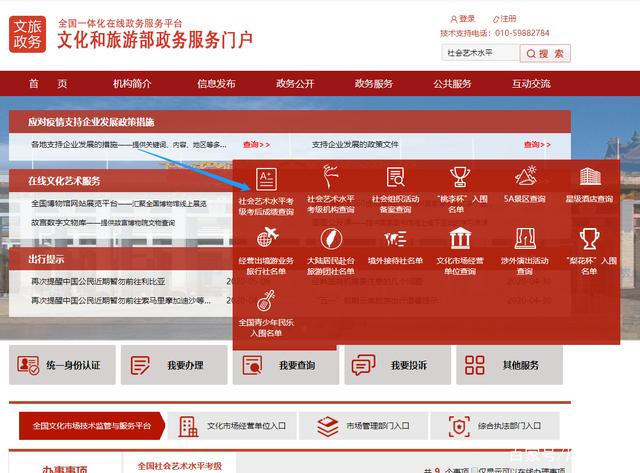Viewport: 640px width, 473px height.
Task: Open 社会艺术水平考级考后成绩查询 icon
Action: tap(266, 178)
